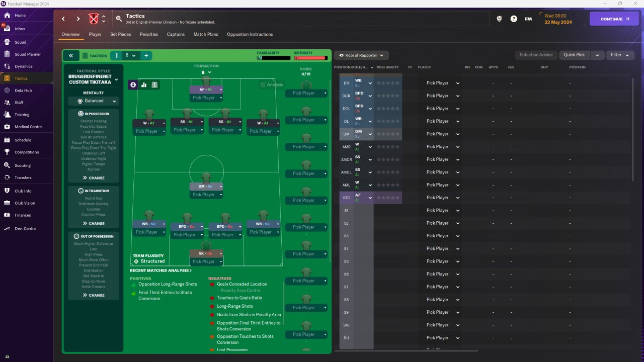Open the Opposition Instructions tab
Image resolution: width=644 pixels, height=362 pixels.
click(250, 34)
